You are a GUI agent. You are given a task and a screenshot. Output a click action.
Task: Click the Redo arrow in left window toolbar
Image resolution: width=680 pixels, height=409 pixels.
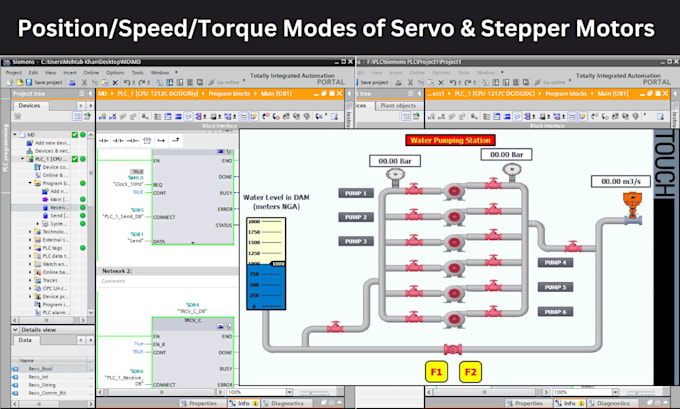point(141,82)
